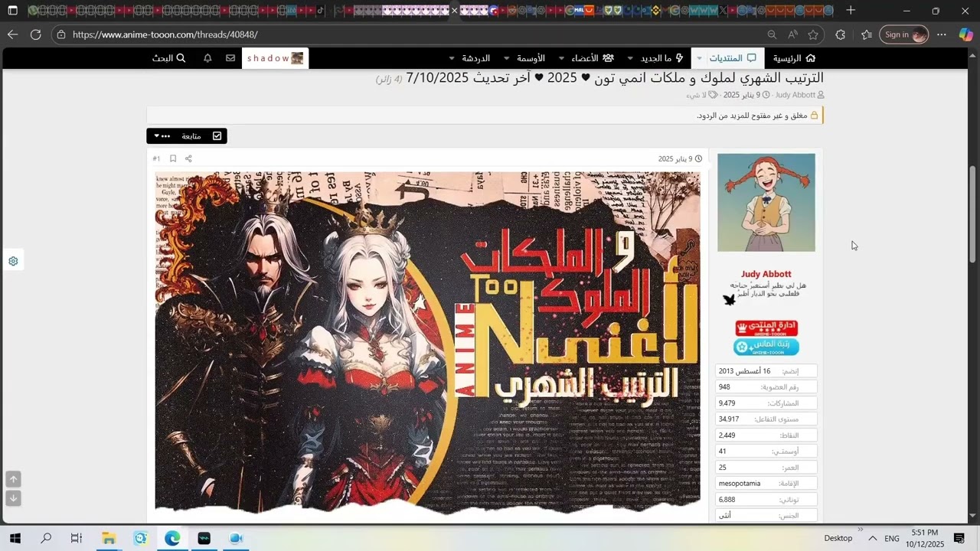Add page to favorites star icon
980x551 pixels.
click(x=813, y=34)
